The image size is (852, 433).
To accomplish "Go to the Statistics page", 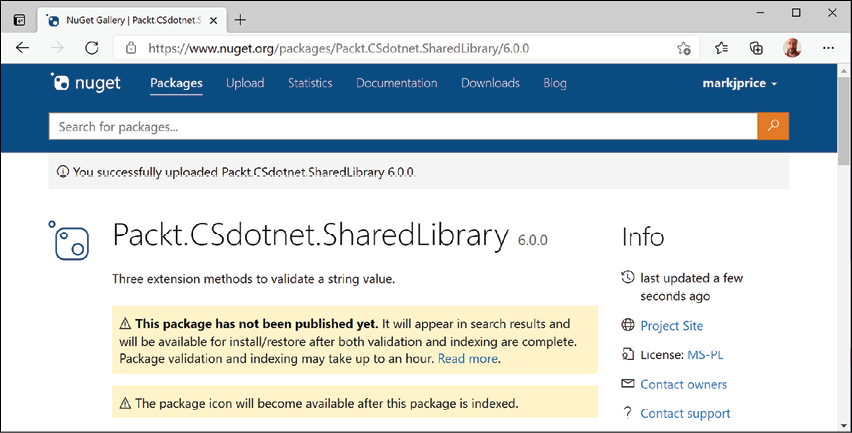I will click(x=310, y=83).
